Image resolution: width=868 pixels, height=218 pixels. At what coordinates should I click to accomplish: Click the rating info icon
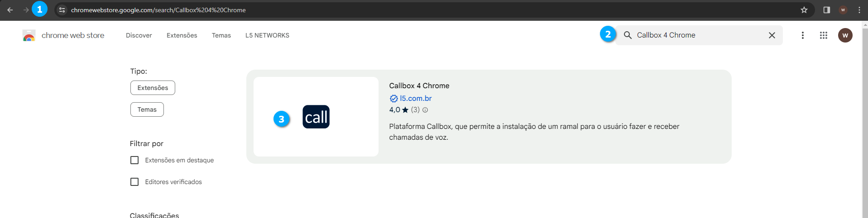click(x=425, y=110)
